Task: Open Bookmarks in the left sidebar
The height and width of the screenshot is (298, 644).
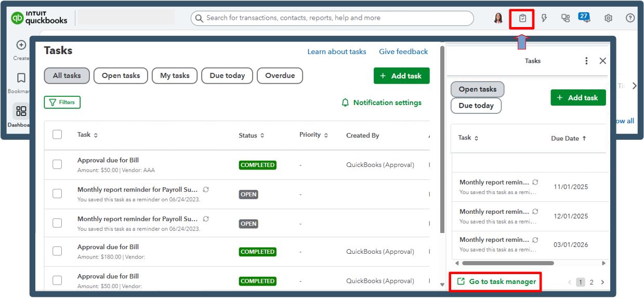Action: [21, 79]
